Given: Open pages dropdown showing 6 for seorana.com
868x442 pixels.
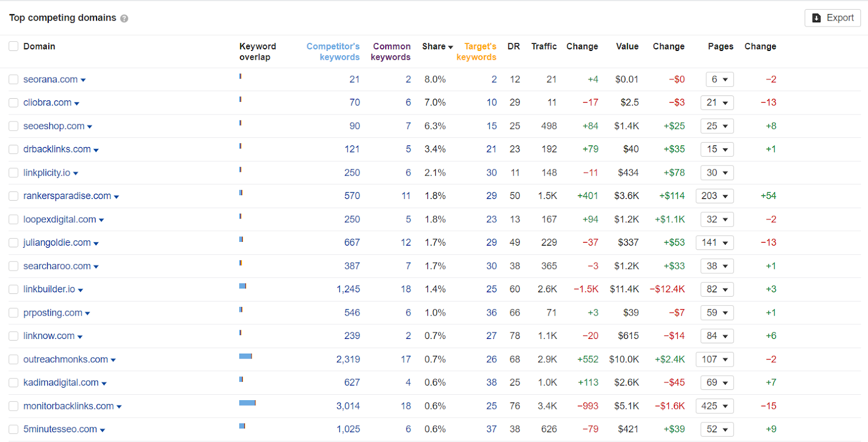Looking at the screenshot, I should (x=720, y=80).
